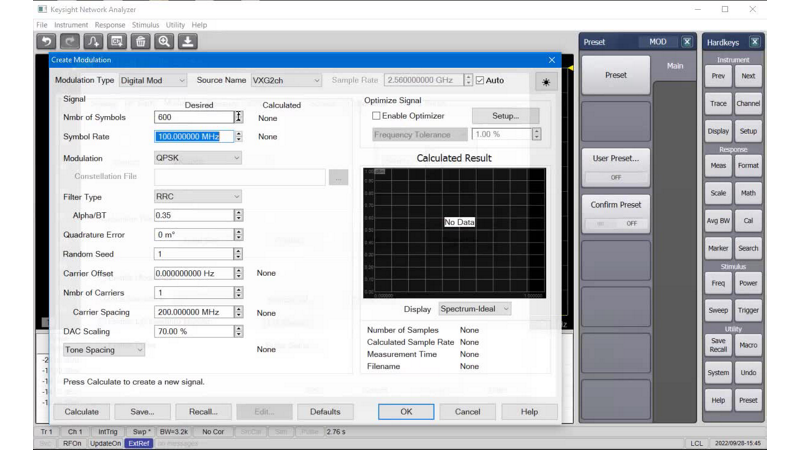The width and height of the screenshot is (800, 450).
Task: Enable the Optimizer checkbox
Action: click(x=376, y=116)
